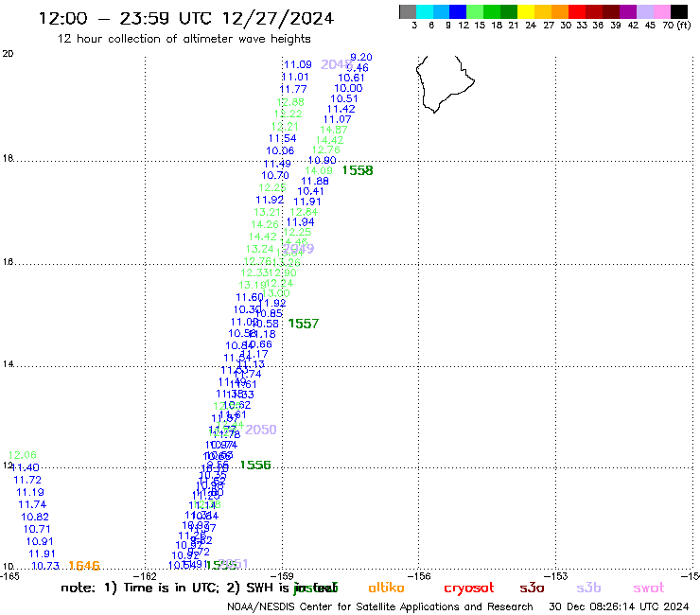700x615 pixels.
Task: Click the green wave height value 12.06
Action: click(x=23, y=455)
